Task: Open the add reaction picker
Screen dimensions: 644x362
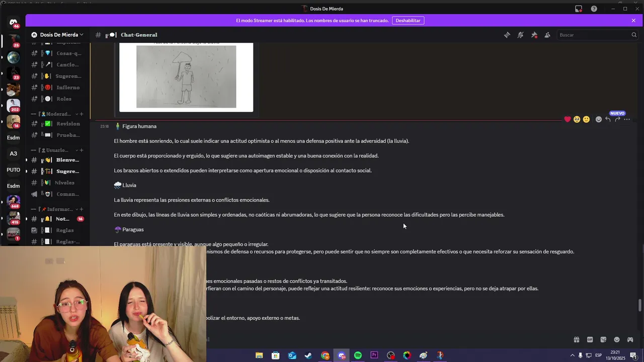Action: (599, 119)
